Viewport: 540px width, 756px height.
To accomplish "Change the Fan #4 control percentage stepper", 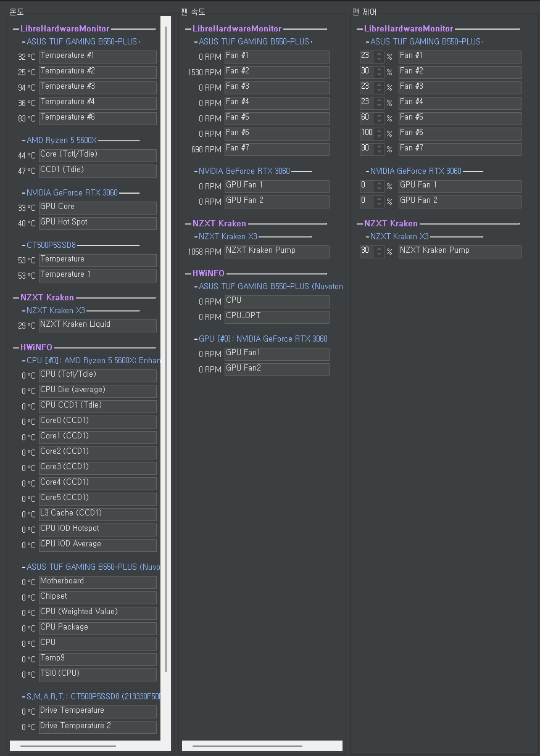I will 372,103.
